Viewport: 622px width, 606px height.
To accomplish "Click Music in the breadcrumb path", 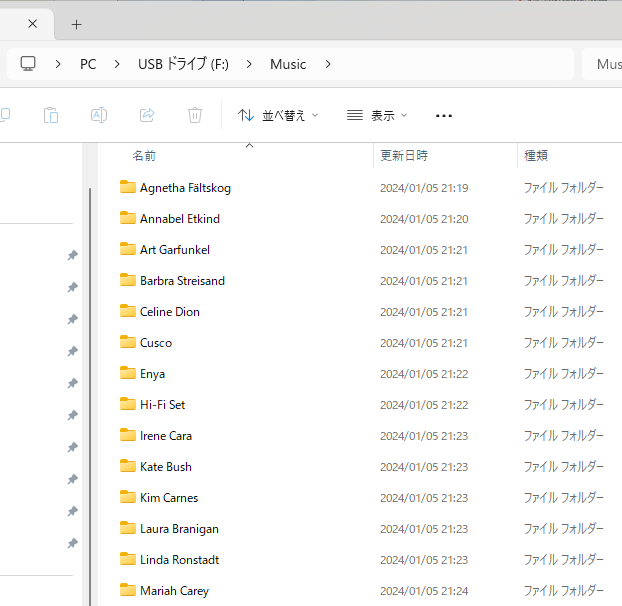I will (x=288, y=64).
